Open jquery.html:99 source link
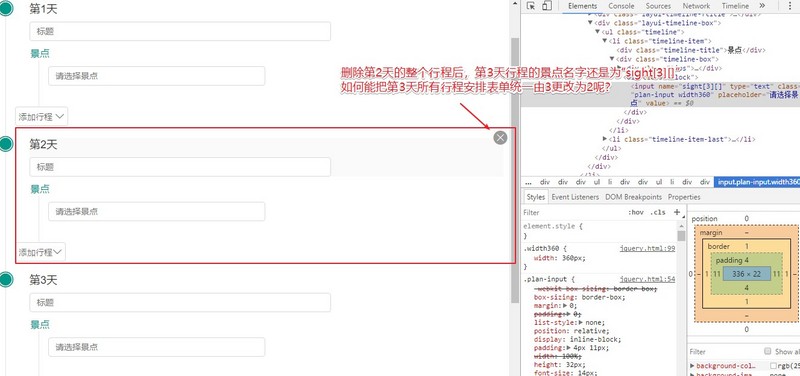The height and width of the screenshot is (376, 800). pyautogui.click(x=647, y=248)
